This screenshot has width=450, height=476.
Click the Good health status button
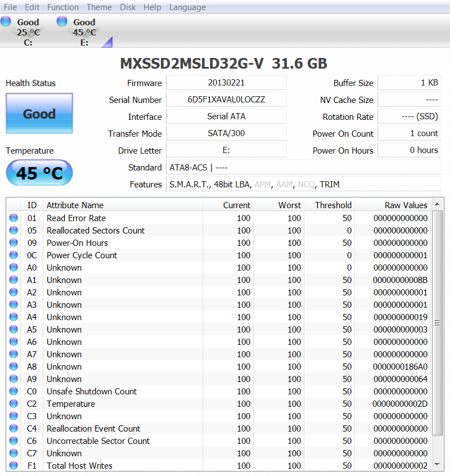coord(39,114)
